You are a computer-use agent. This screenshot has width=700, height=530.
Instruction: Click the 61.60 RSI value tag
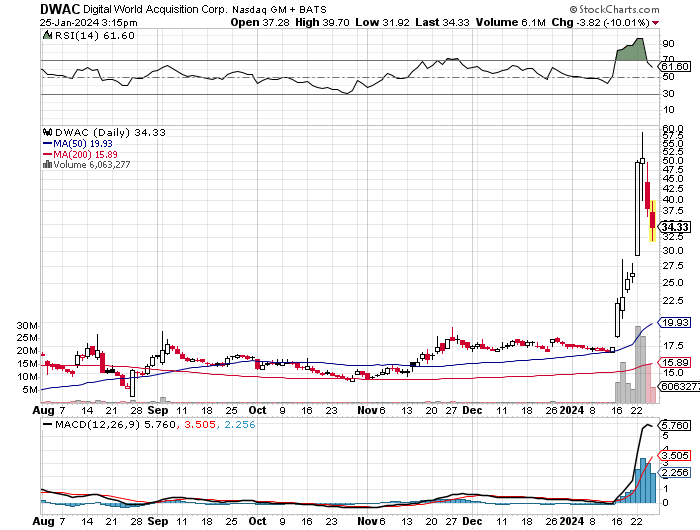(x=675, y=67)
